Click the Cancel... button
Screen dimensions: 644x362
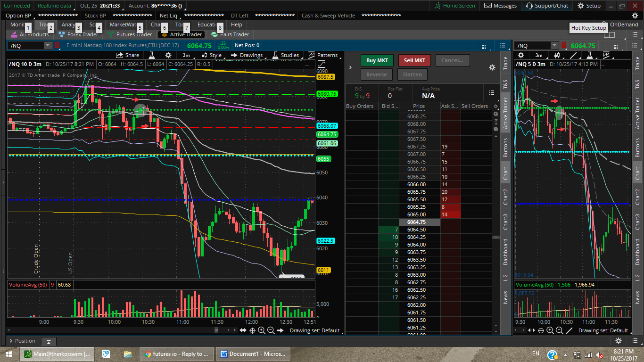[x=453, y=60]
